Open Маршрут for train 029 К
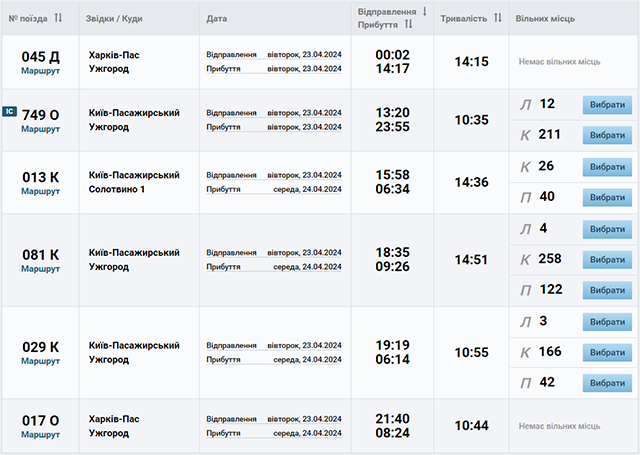The image size is (640, 455). tap(40, 361)
